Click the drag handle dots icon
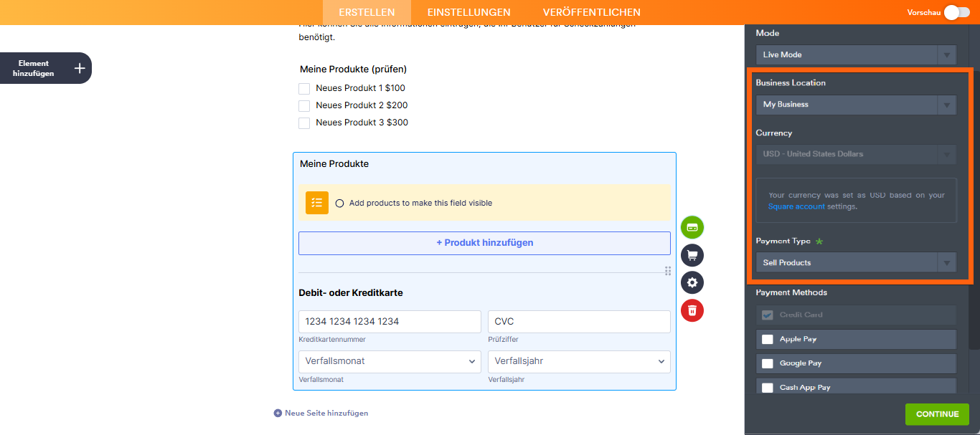 tap(668, 271)
